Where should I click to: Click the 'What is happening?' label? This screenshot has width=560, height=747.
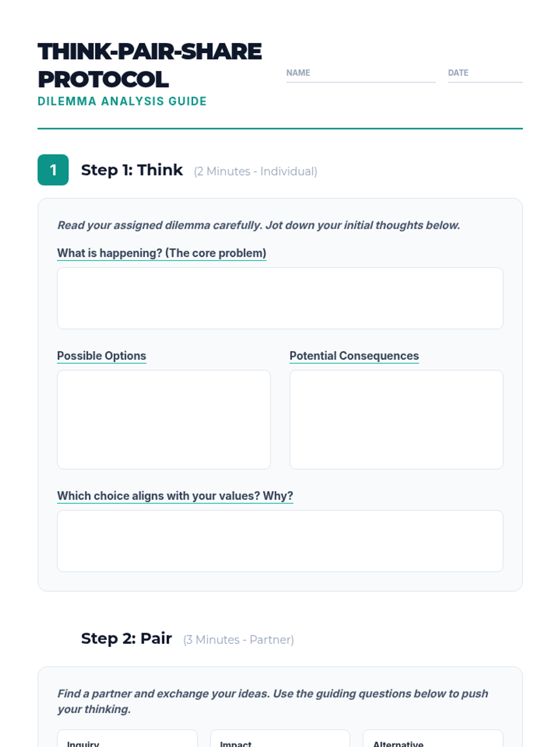[161, 253]
